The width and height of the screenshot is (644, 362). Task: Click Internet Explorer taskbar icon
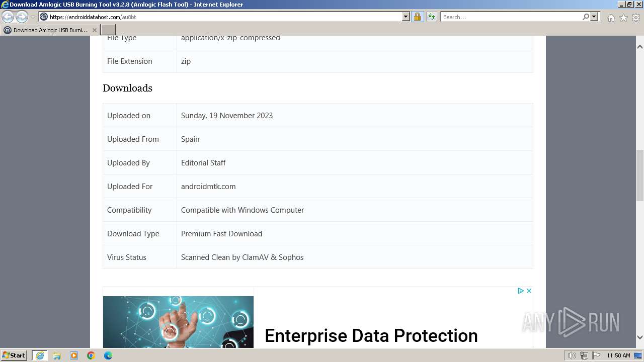[40, 355]
